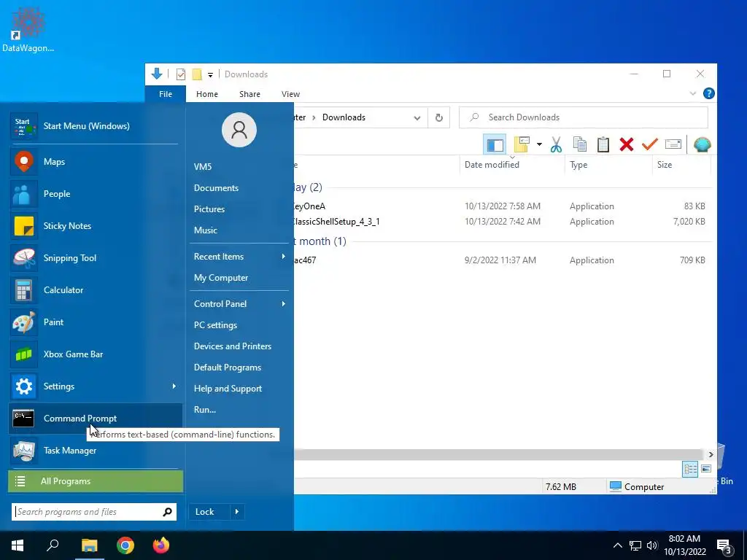Click the Paste clipboard icon in Explorer
This screenshot has width=747, height=560.
[x=603, y=144]
